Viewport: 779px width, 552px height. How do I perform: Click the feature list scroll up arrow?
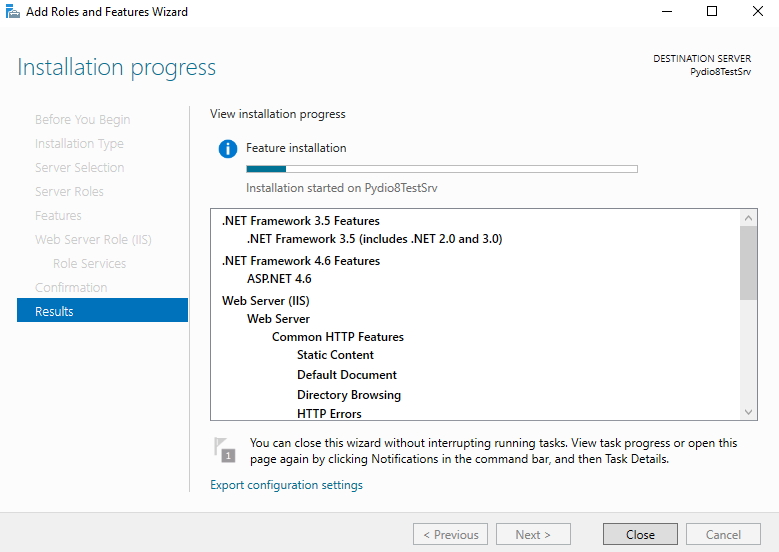point(748,218)
